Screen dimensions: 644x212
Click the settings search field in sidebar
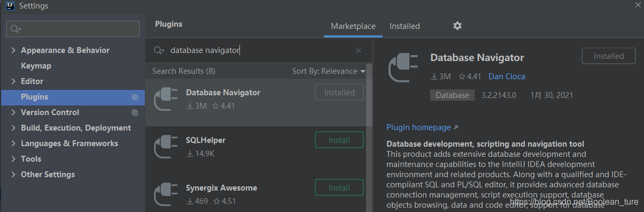(x=73, y=29)
